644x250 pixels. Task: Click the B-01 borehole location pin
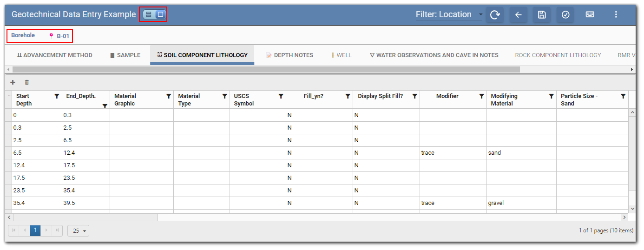(52, 35)
